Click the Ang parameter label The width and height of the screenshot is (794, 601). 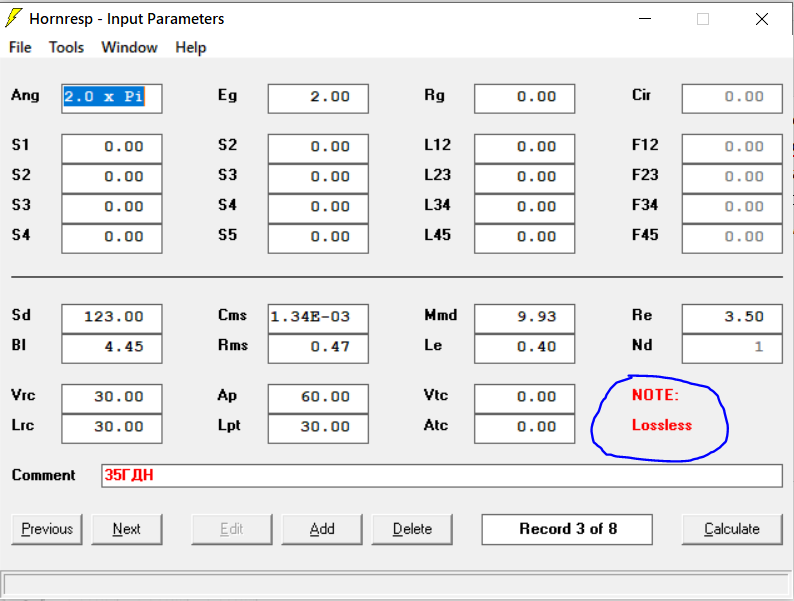(25, 95)
